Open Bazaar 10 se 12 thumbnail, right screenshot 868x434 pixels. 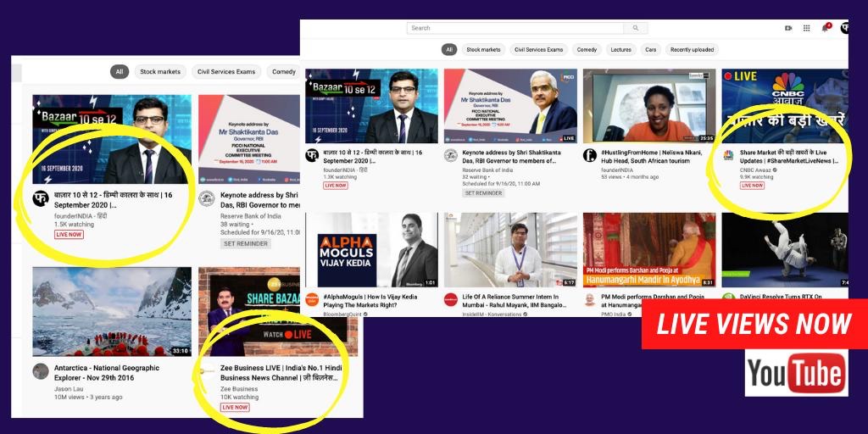point(371,106)
